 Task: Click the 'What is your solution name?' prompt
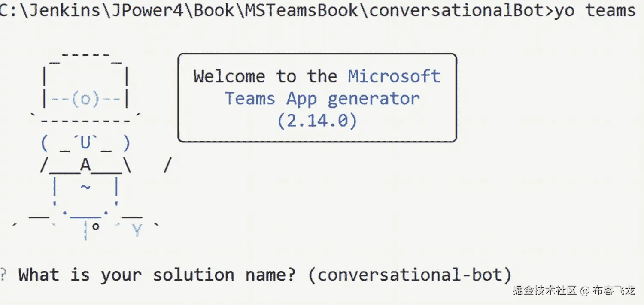click(157, 275)
